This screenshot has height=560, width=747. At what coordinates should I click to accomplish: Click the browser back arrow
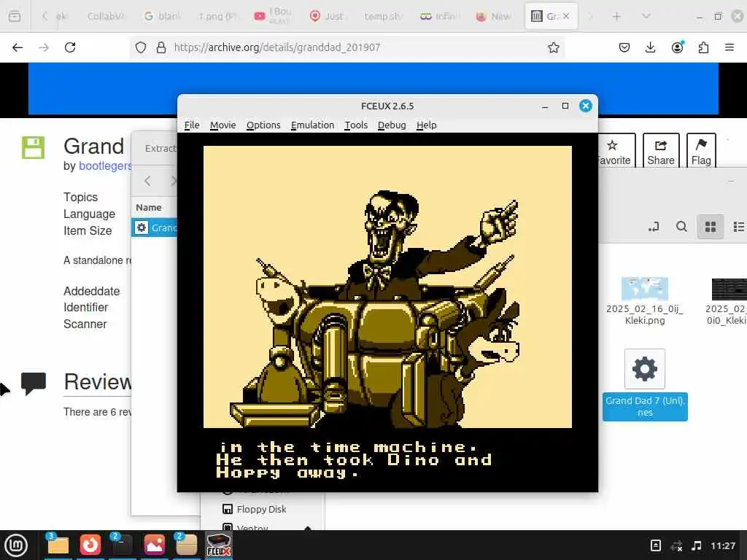click(18, 47)
